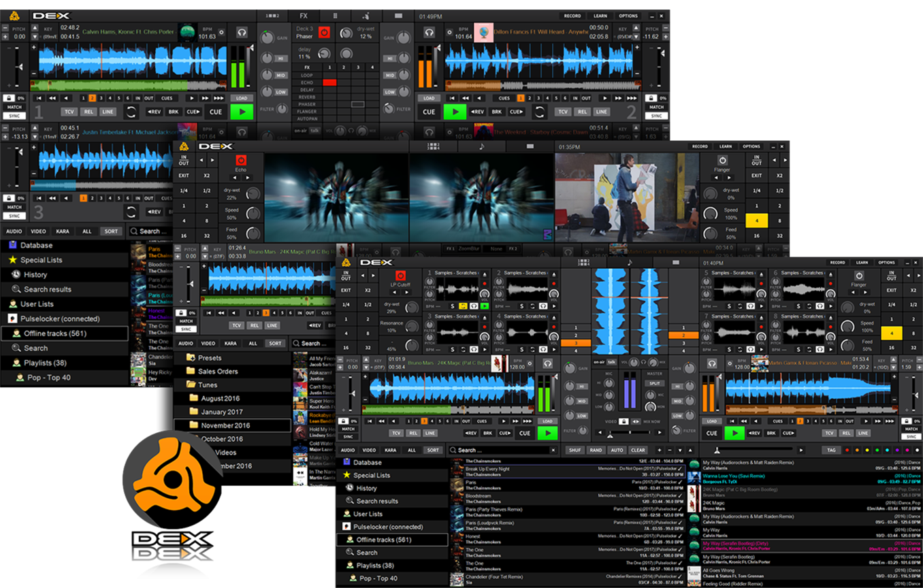Click headphone icon on sample slot 1
This screenshot has height=588, width=923.
click(x=474, y=306)
